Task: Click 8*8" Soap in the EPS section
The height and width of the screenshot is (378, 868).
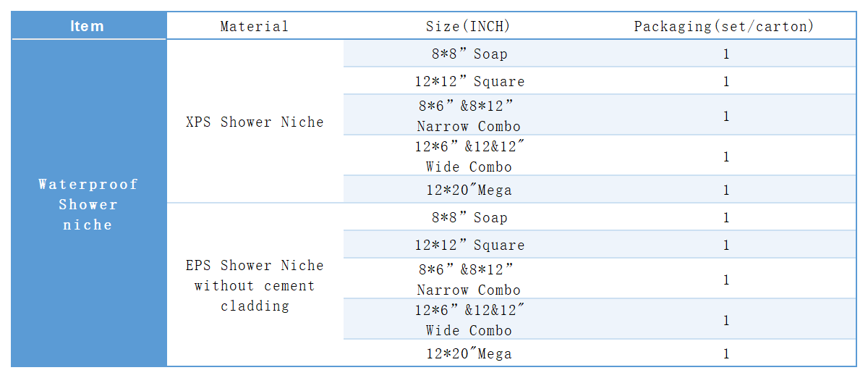Action: click(x=469, y=218)
